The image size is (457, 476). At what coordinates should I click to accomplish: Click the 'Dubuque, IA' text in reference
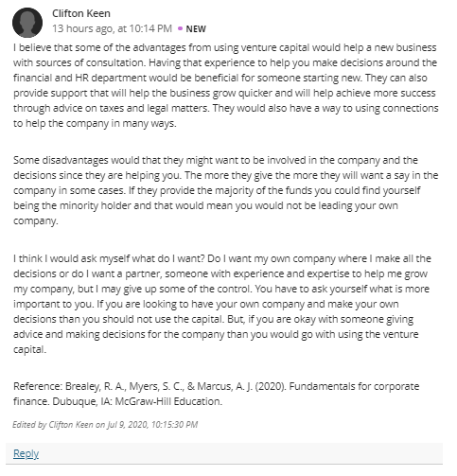[81, 401]
